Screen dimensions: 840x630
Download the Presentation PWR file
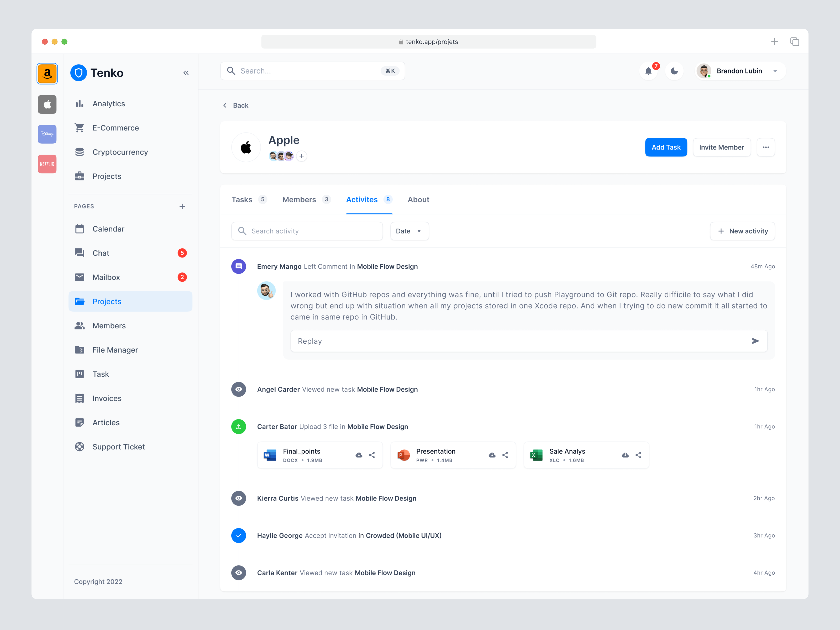[x=492, y=455]
